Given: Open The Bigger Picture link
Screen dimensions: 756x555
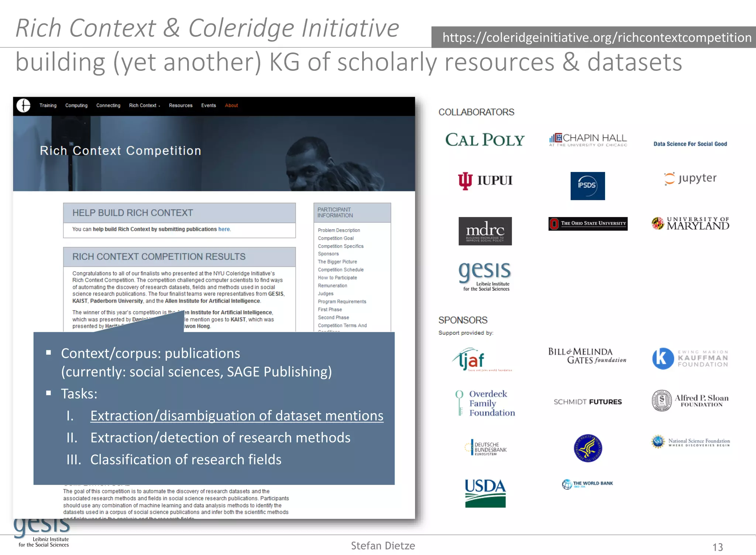Looking at the screenshot, I should 337,262.
